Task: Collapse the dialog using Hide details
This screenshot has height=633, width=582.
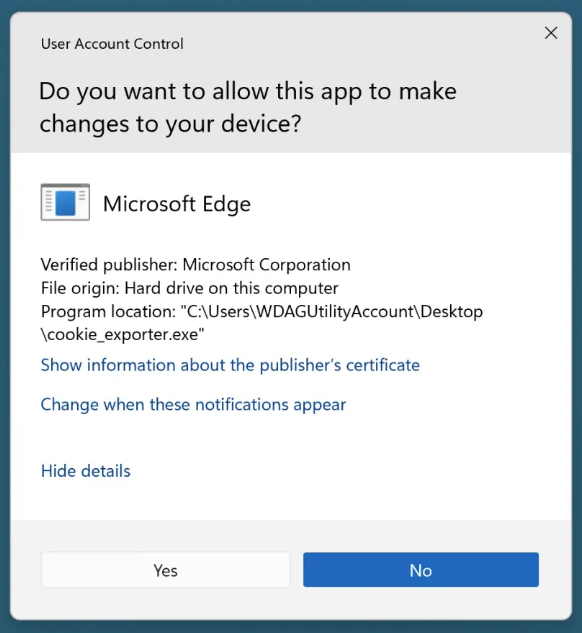Action: click(x=86, y=471)
